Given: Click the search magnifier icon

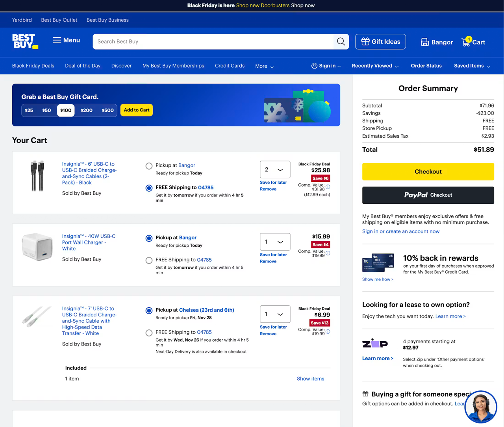Looking at the screenshot, I should click(x=341, y=41).
